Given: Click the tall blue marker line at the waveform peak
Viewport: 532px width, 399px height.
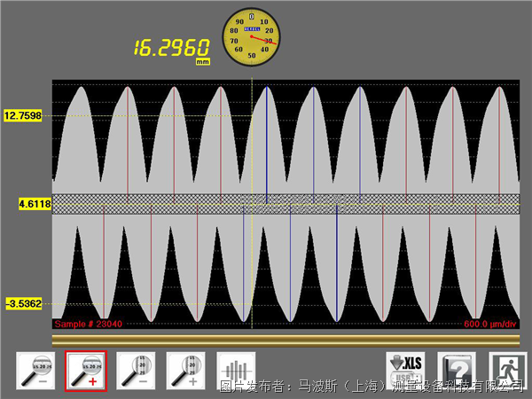Looking at the screenshot, I should pyautogui.click(x=267, y=142).
